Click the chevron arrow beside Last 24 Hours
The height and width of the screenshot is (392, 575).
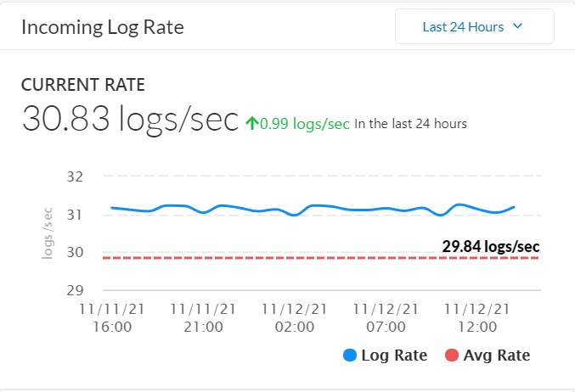click(x=518, y=26)
